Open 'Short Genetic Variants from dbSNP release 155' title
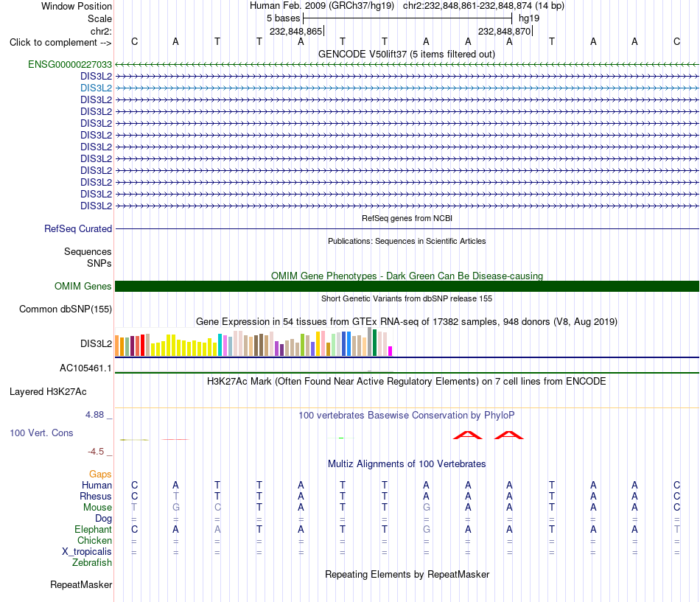 (x=407, y=298)
